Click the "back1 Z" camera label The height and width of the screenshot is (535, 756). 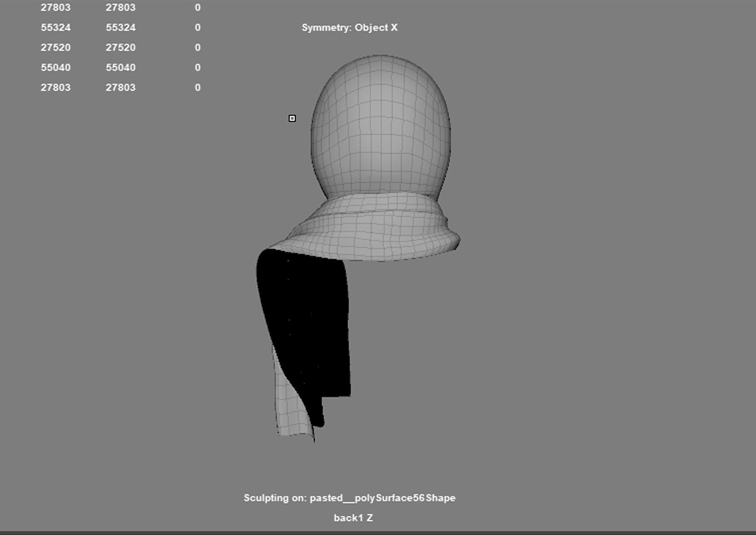[353, 517]
